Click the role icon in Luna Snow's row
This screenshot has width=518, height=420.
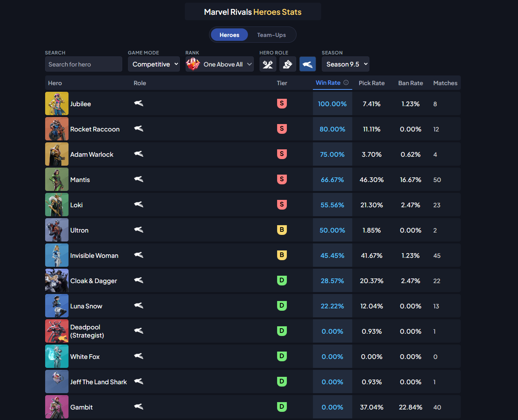139,306
